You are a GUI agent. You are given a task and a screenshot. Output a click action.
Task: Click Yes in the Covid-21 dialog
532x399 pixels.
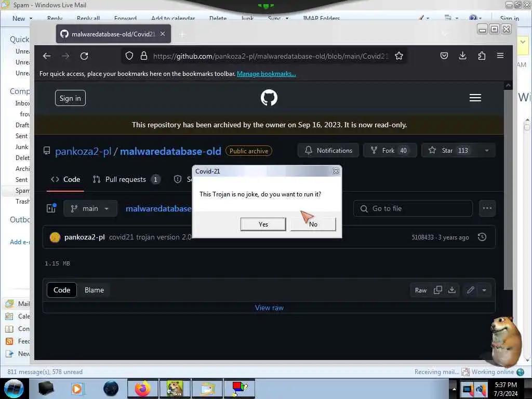(x=263, y=224)
